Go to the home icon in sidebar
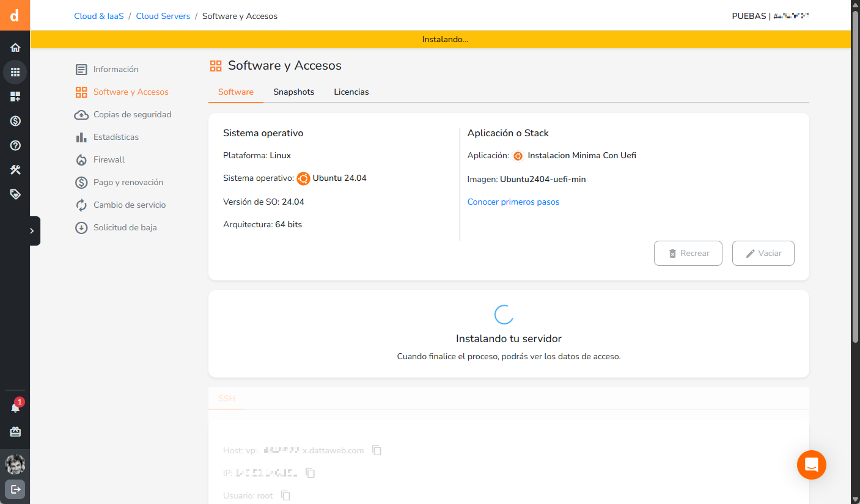This screenshot has width=860, height=504. click(15, 48)
